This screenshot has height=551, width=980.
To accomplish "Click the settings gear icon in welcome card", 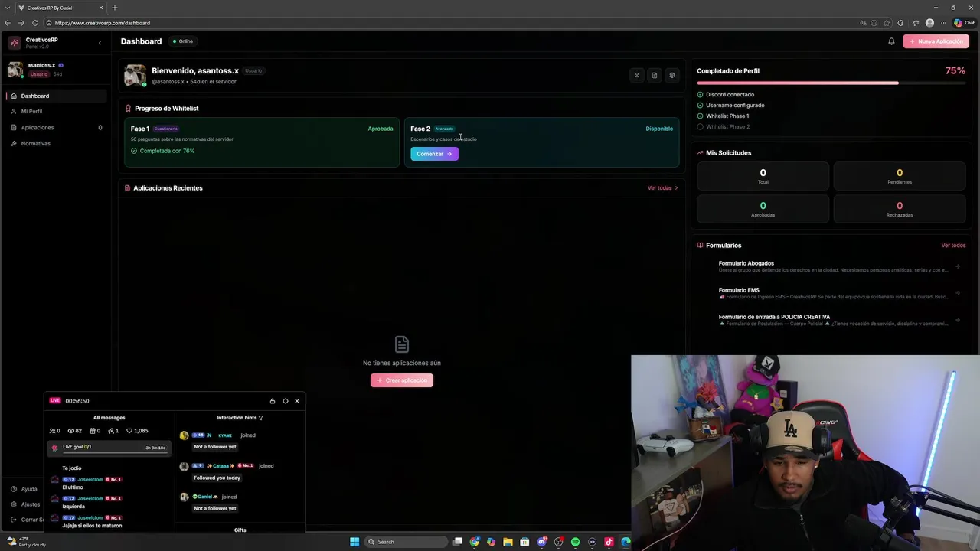I will tap(672, 75).
